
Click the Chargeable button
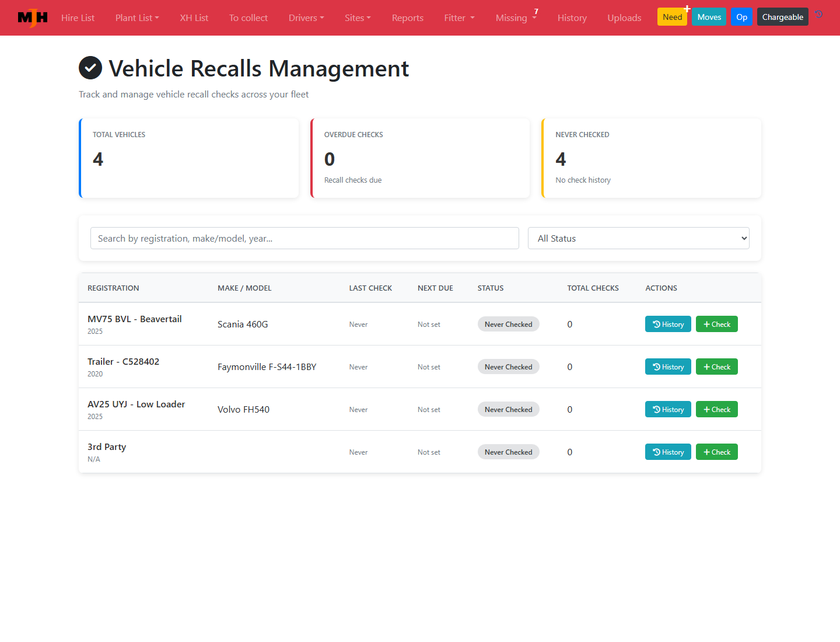click(x=782, y=17)
